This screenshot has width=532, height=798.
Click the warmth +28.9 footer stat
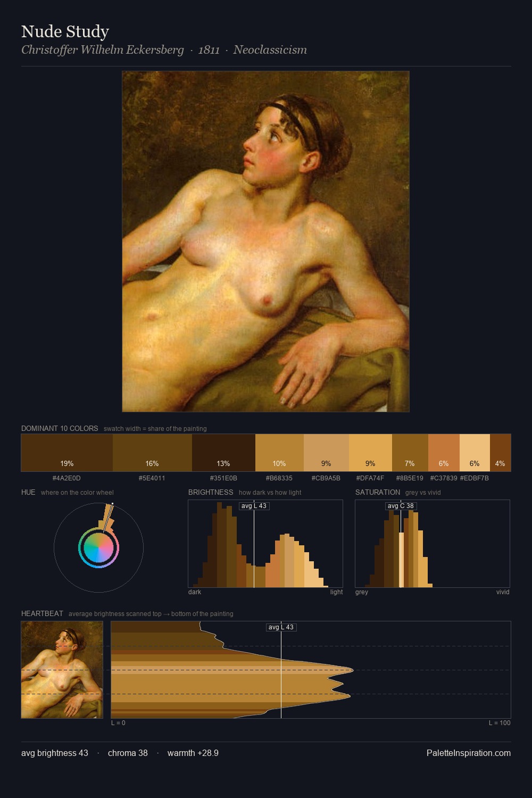click(193, 753)
